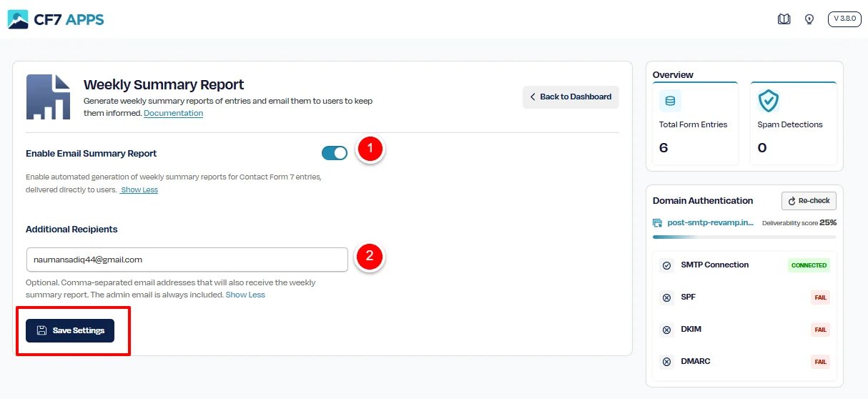Click the Spam Detections count 0

762,148
